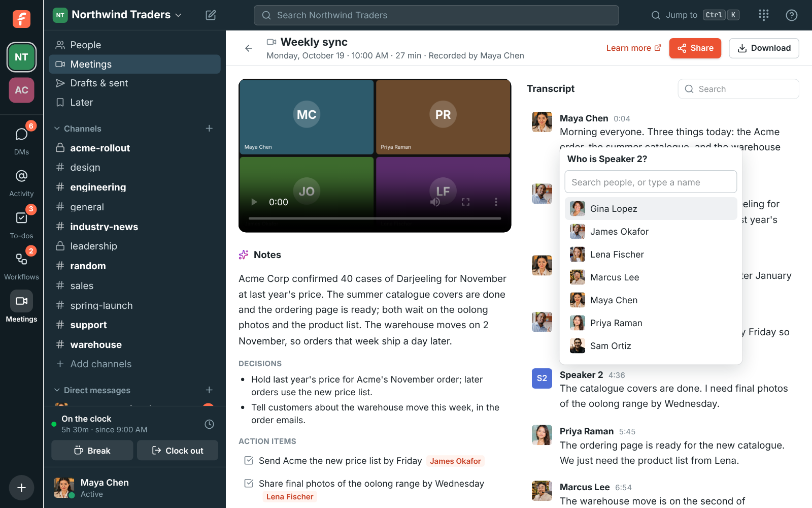Choose Maya Chen as Speaker 2
Image resolution: width=812 pixels, height=508 pixels.
pyautogui.click(x=651, y=300)
